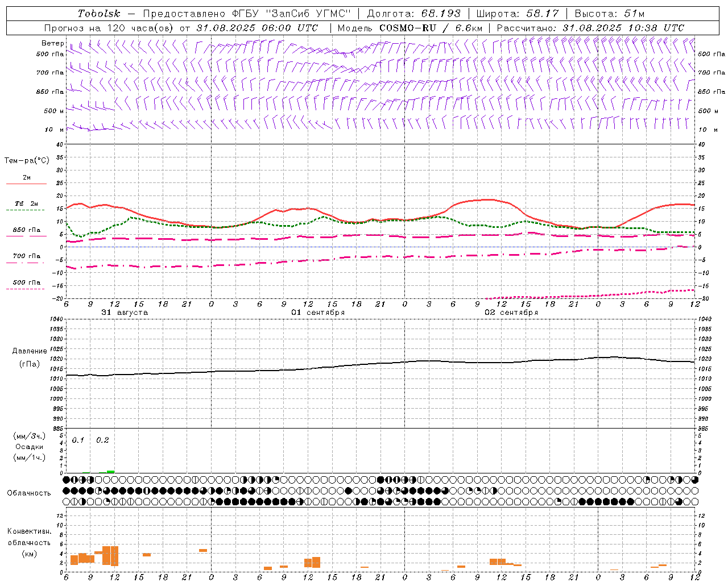Viewport: 728px width, 582px height.
Task: Select the Тем-ра(°C) axis label
Action: [27, 161]
